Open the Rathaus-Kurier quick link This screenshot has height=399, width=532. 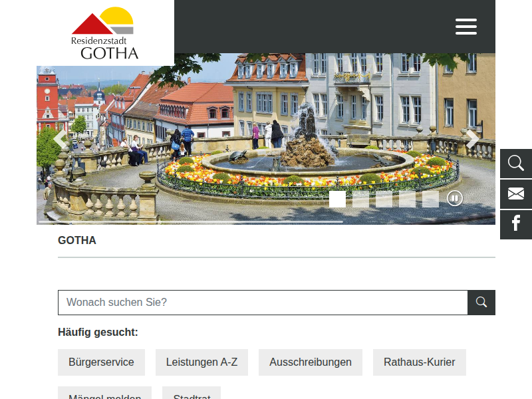[420, 362]
